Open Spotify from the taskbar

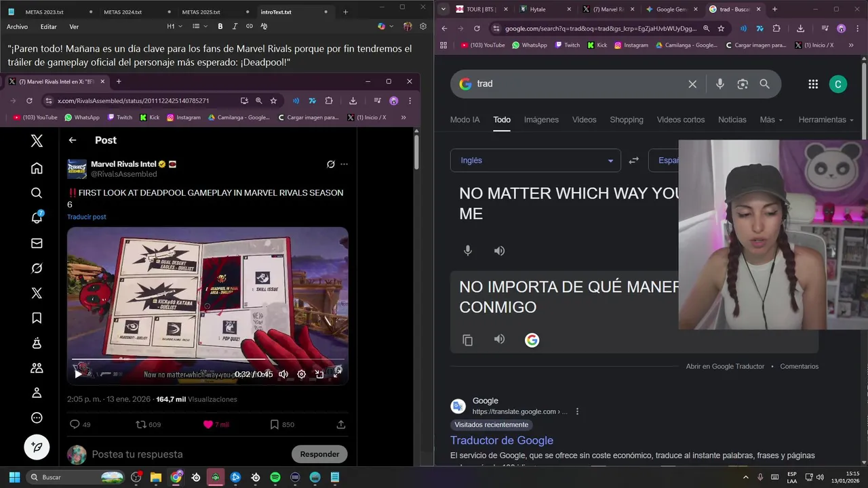click(x=275, y=477)
